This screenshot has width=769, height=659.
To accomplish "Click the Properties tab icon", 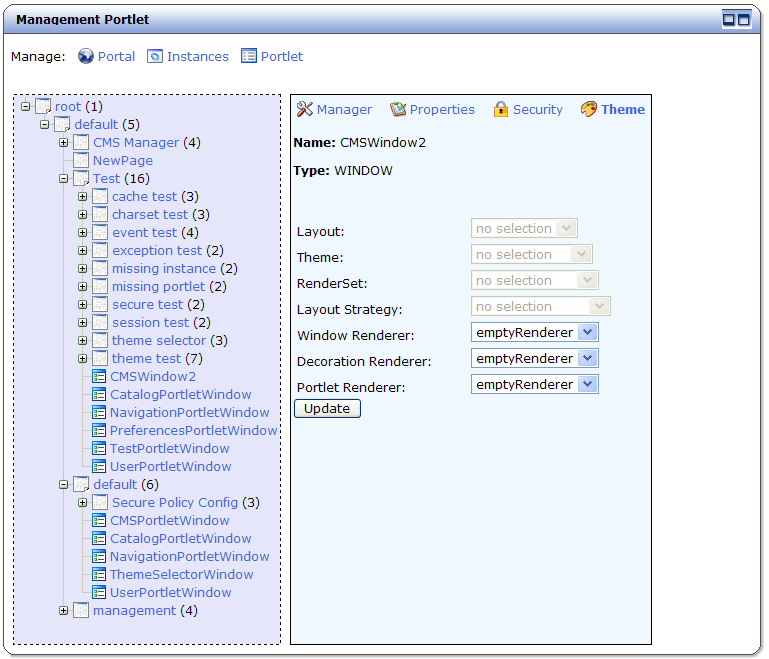I will [398, 110].
